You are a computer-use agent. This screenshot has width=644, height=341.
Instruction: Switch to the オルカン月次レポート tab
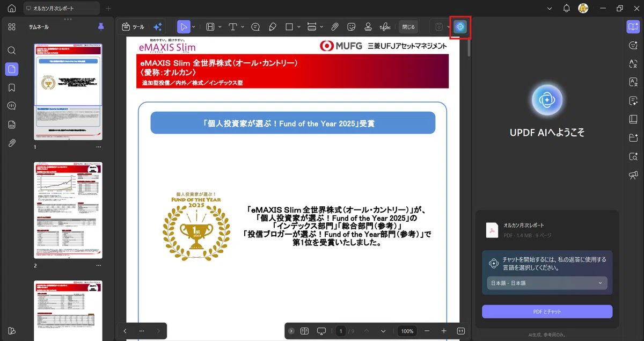[61, 9]
